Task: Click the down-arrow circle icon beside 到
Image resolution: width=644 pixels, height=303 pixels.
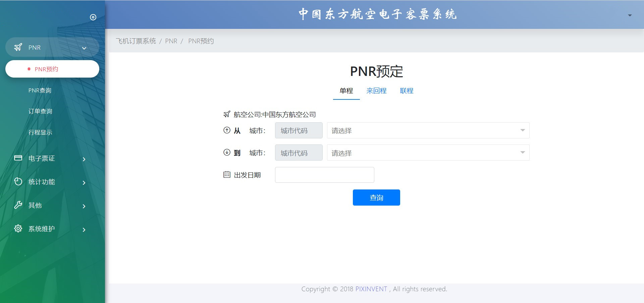Action: tap(227, 153)
